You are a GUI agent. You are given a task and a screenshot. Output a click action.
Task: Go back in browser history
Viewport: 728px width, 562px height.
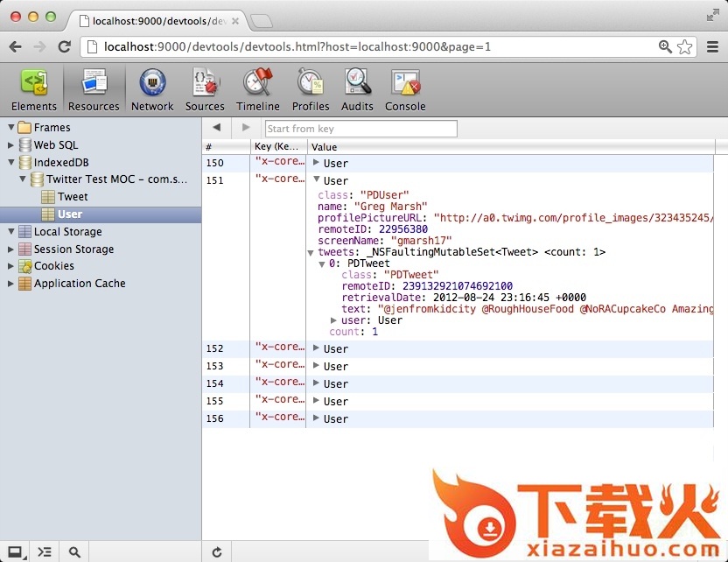(x=16, y=47)
